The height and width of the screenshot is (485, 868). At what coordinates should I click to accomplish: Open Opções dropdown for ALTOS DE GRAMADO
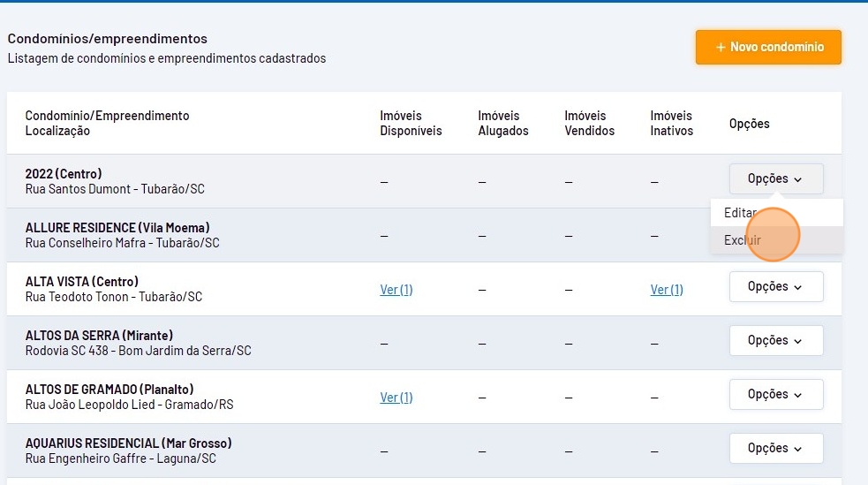tap(775, 394)
